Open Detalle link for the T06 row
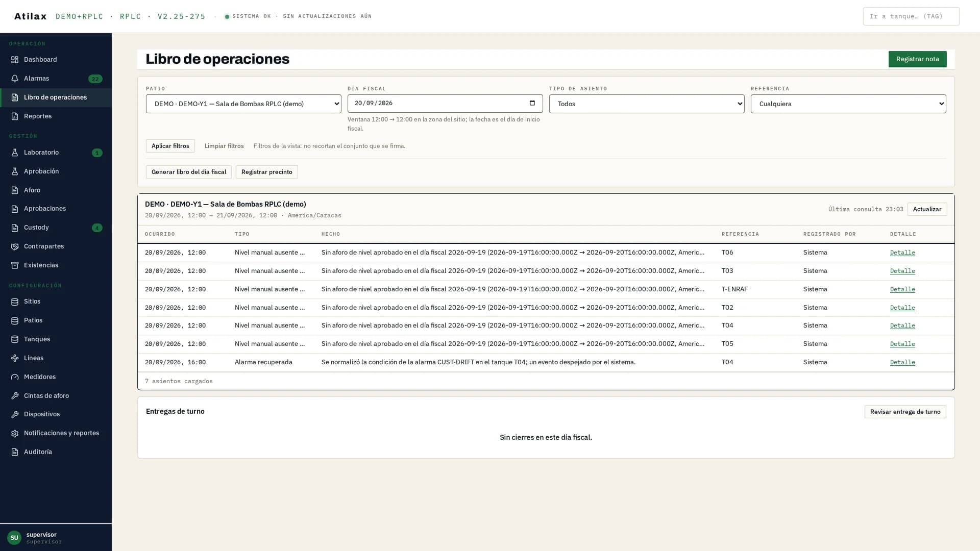The height and width of the screenshot is (551, 980). (902, 253)
